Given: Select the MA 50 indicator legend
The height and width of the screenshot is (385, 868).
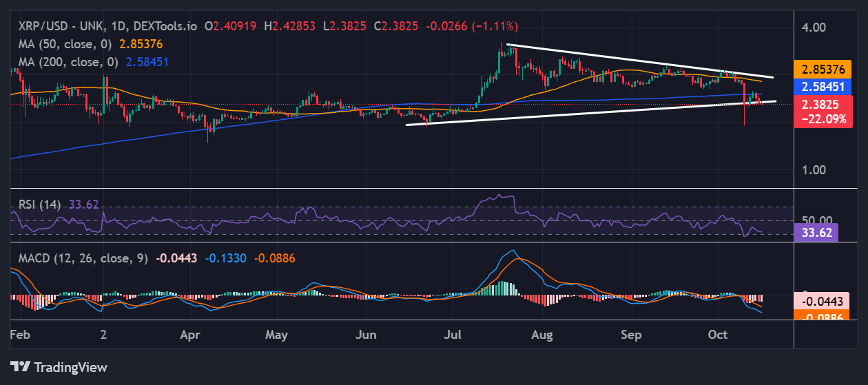Looking at the screenshot, I should pos(63,44).
